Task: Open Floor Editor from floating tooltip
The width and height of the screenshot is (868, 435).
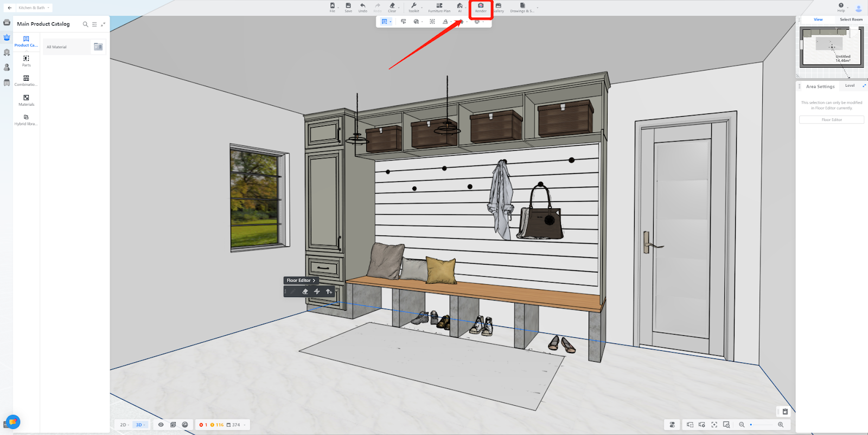Action: (x=301, y=280)
